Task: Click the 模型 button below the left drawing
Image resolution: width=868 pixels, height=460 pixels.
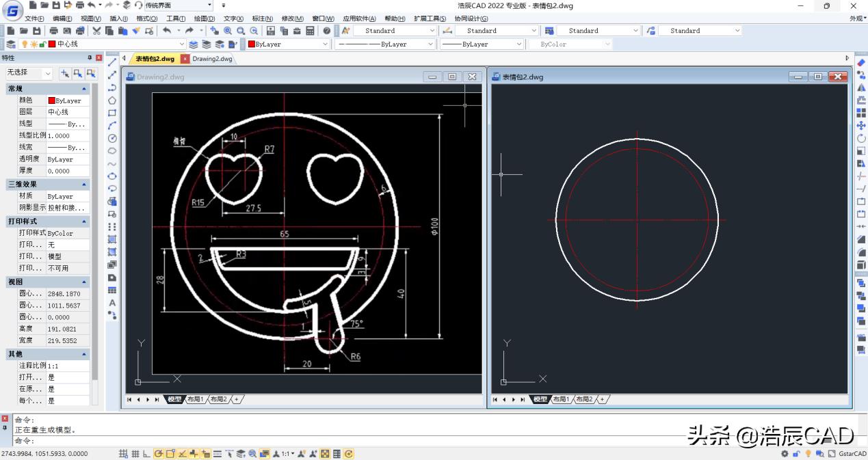Action: point(174,399)
